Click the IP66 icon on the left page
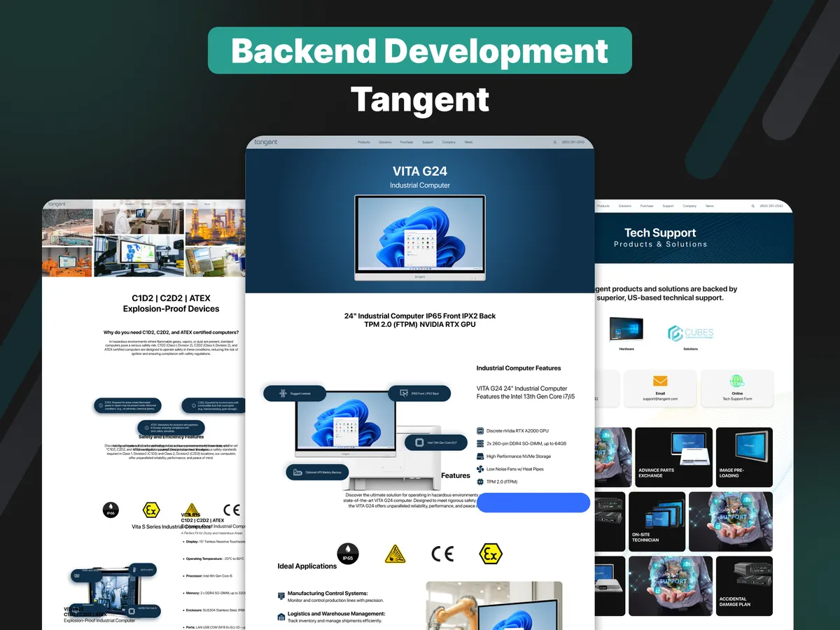This screenshot has width=840, height=630. pos(111,510)
